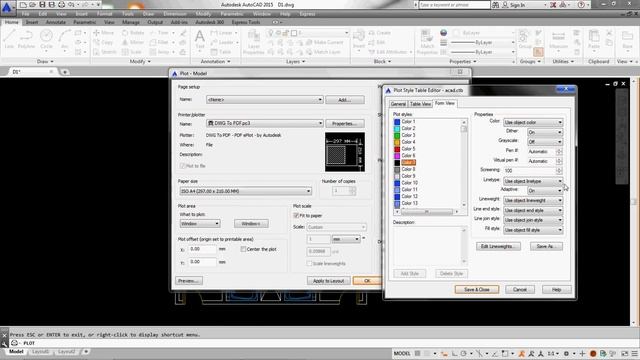640x360 pixels.
Task: Click the Mirror tool in Modify panel
Action: tap(133, 42)
